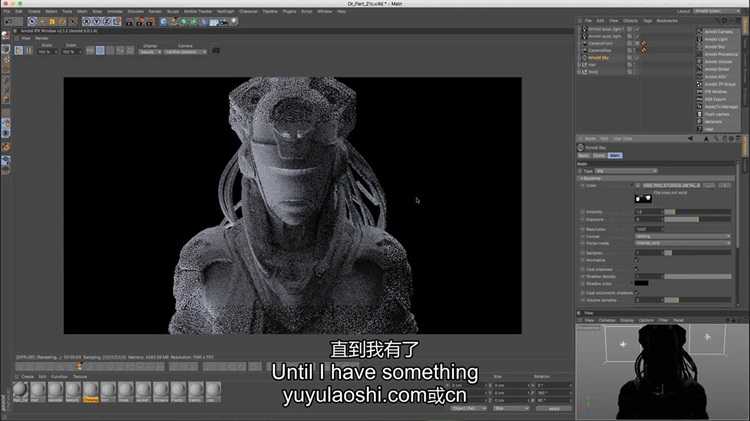Toggle the Y axis lock
The image size is (750, 421).
(x=97, y=22)
